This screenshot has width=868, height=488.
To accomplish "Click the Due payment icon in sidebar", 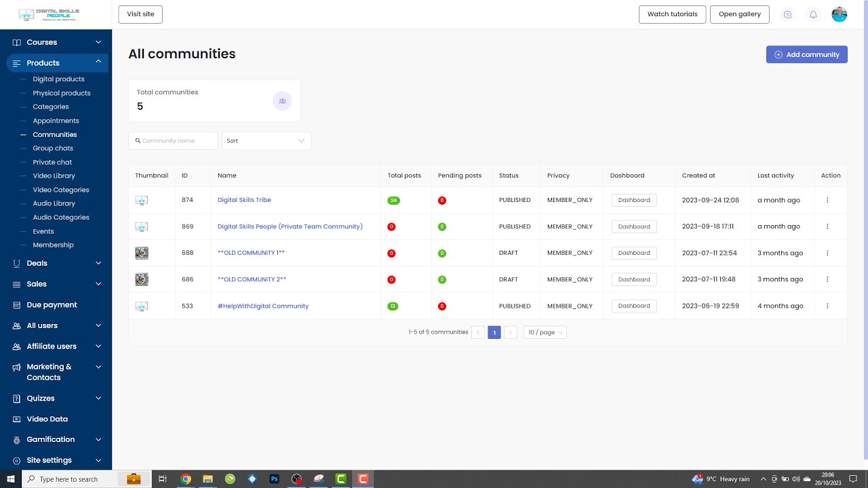I will pyautogui.click(x=17, y=305).
